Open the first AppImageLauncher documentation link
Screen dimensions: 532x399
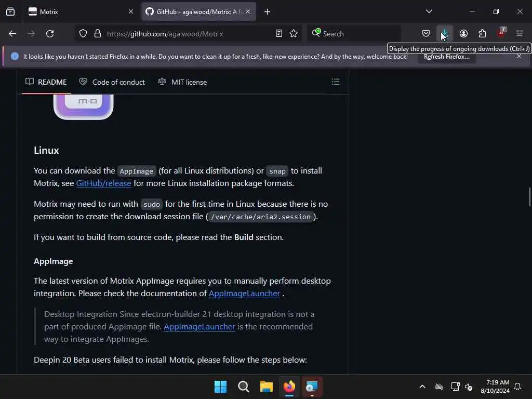(x=244, y=294)
